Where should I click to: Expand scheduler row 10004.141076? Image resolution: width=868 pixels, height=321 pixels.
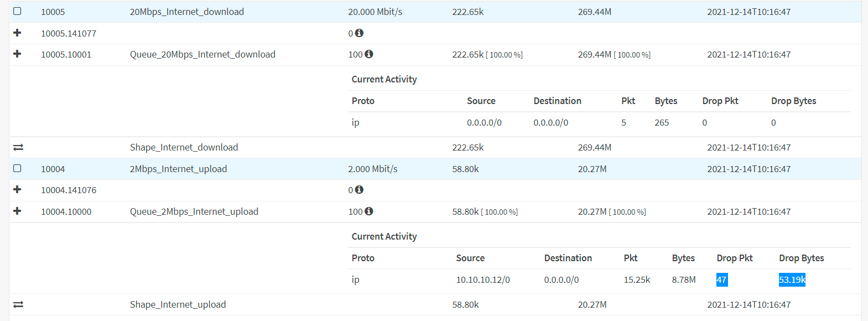pyautogui.click(x=17, y=189)
